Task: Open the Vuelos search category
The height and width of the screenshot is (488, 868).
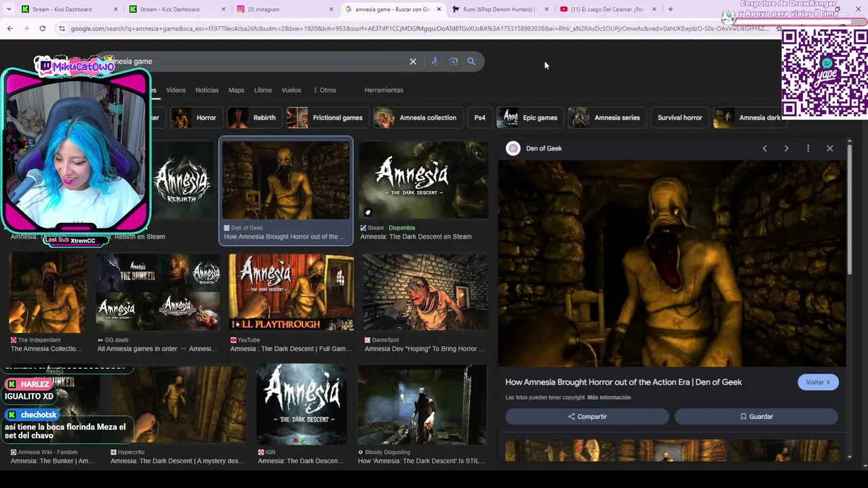Action: [291, 90]
